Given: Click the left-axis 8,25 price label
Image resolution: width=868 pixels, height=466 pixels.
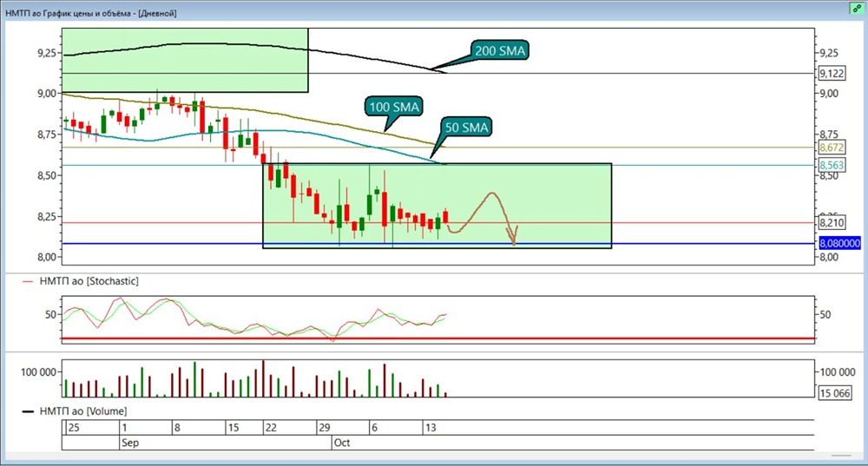Looking at the screenshot, I should pos(47,216).
